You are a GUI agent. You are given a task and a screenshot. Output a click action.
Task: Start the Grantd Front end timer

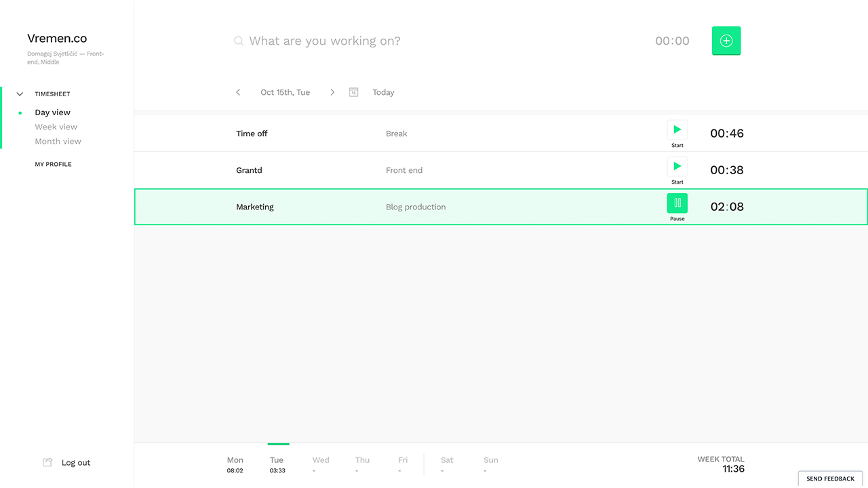click(x=677, y=165)
